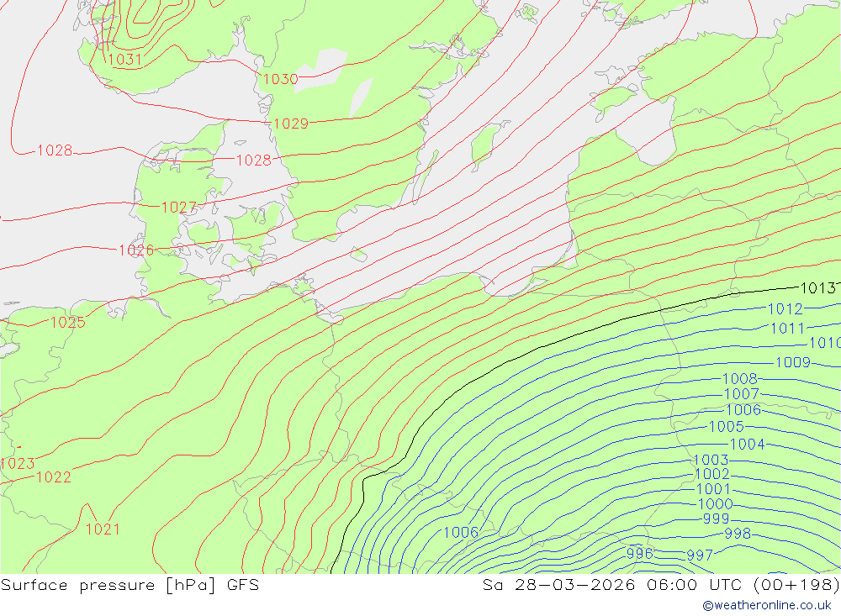This screenshot has height=616, width=841.
Task: Click the 1029 isobar label
Action: (291, 124)
